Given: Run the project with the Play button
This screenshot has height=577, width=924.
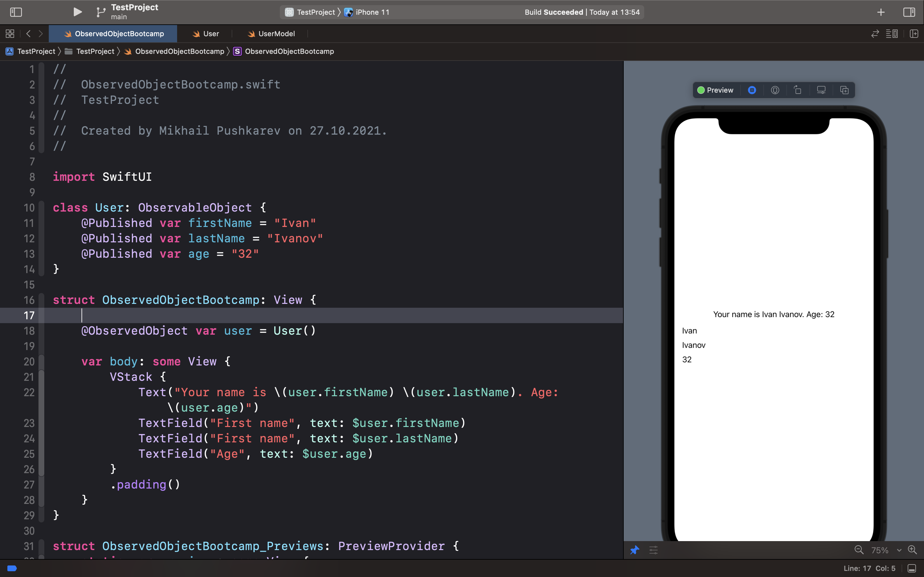Looking at the screenshot, I should click(x=78, y=12).
